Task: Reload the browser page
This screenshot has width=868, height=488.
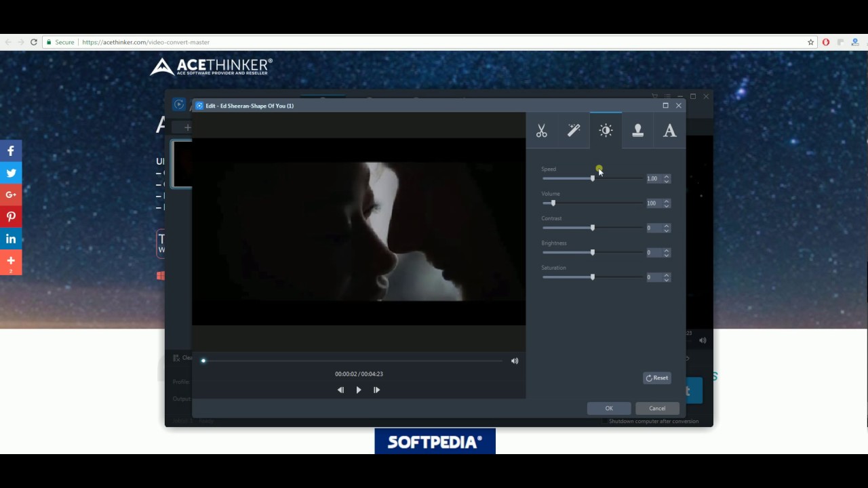Action: pos(33,42)
